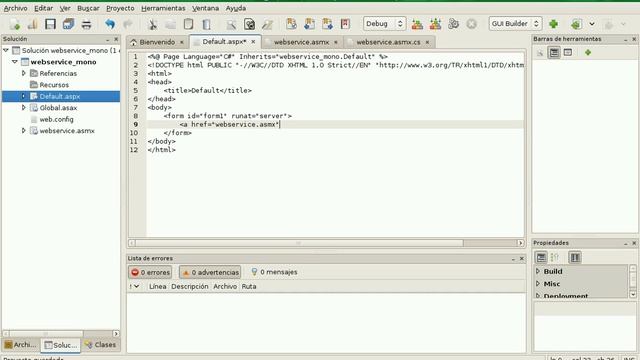Click the Previous Bookmark icon
640x360 pixels.
coord(309,24)
